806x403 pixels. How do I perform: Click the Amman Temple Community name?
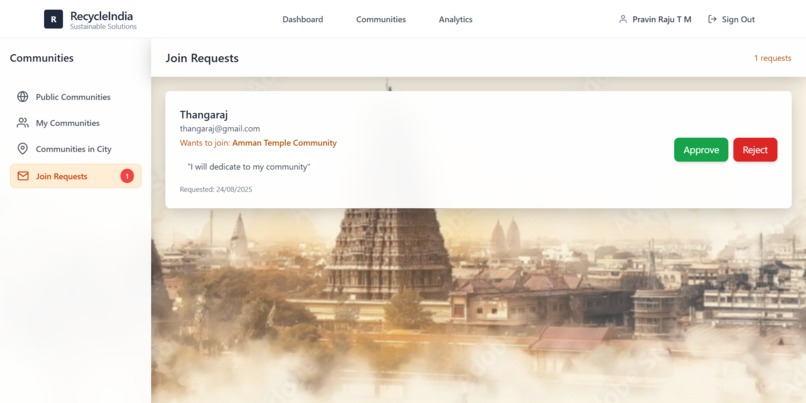click(x=284, y=143)
